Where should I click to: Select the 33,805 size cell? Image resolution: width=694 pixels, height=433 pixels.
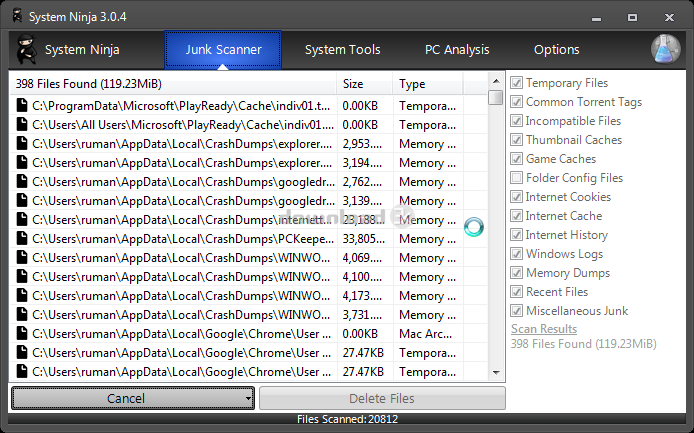point(365,239)
